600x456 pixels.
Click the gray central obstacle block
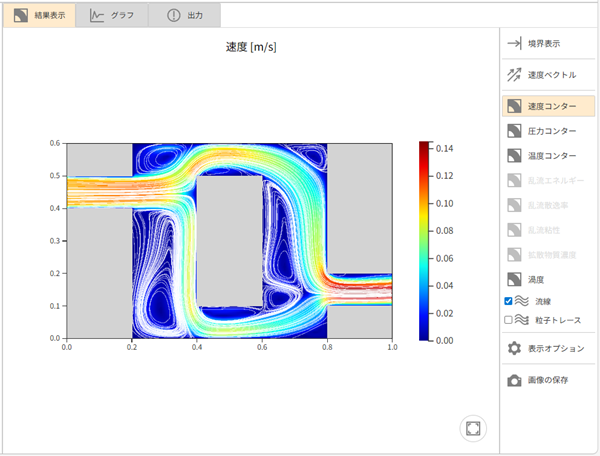[x=229, y=240]
